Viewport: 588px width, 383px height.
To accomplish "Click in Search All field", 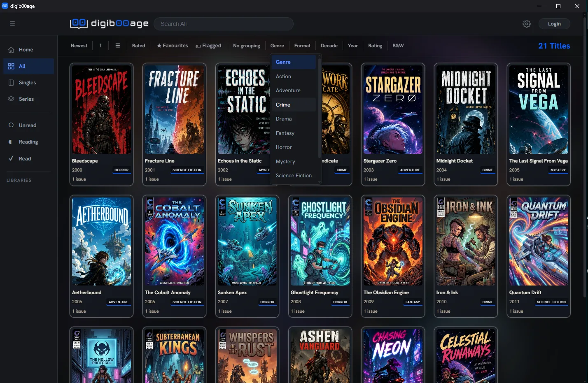I will tap(224, 24).
